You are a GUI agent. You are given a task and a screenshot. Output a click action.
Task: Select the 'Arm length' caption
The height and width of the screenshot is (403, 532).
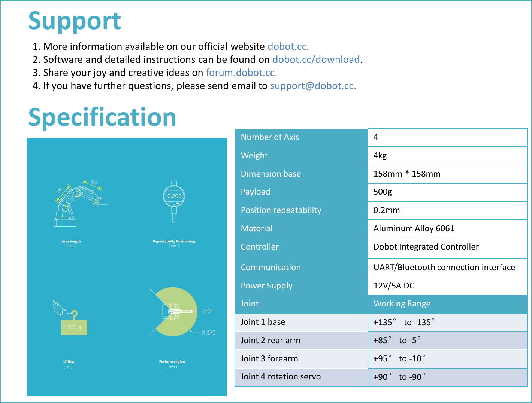(71, 241)
